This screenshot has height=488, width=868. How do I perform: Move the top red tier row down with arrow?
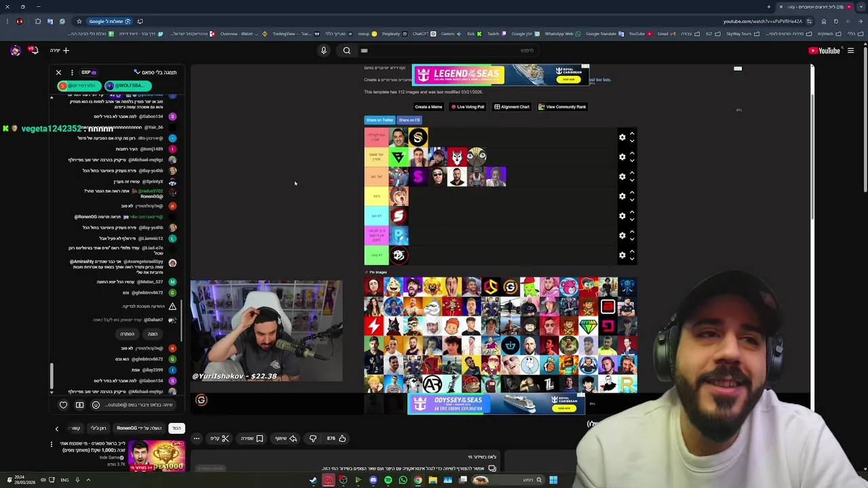tap(631, 141)
